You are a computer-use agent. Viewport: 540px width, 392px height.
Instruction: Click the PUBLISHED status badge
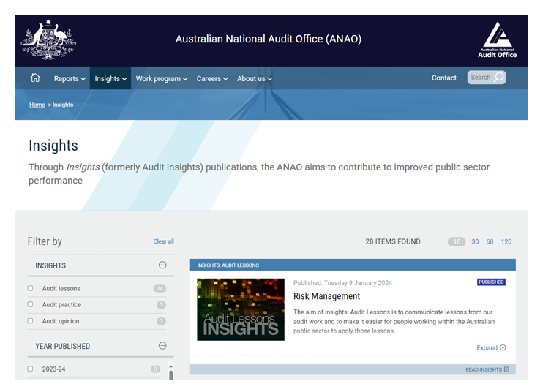pos(491,282)
